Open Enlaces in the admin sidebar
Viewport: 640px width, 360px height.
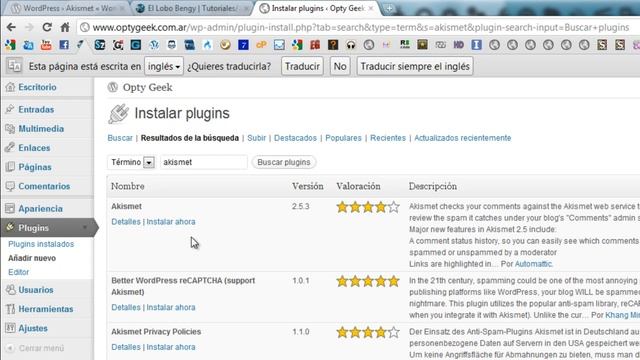pos(34,148)
